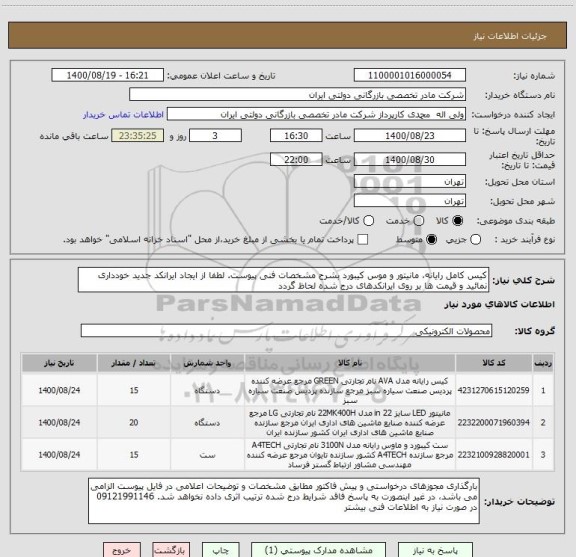Click the جزئیات اطلاعات نیاز page header
Viewport: 576px width, 557px height.
(510, 36)
